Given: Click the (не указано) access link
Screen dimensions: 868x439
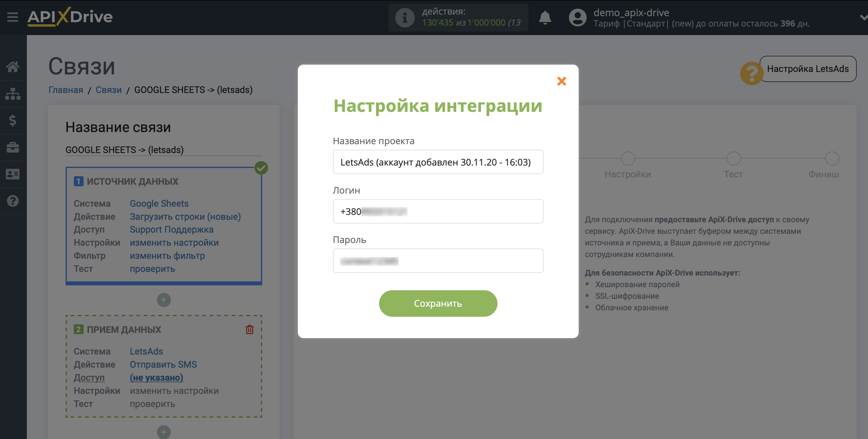Looking at the screenshot, I should pyautogui.click(x=156, y=377).
